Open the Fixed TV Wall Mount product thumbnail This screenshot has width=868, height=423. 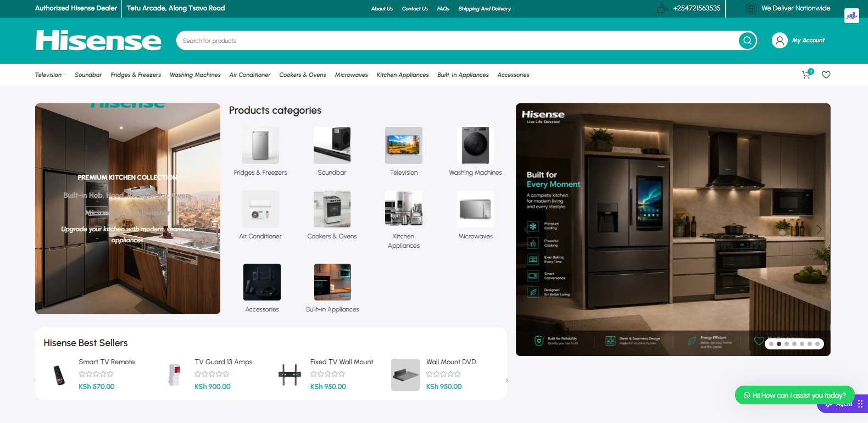pos(290,375)
